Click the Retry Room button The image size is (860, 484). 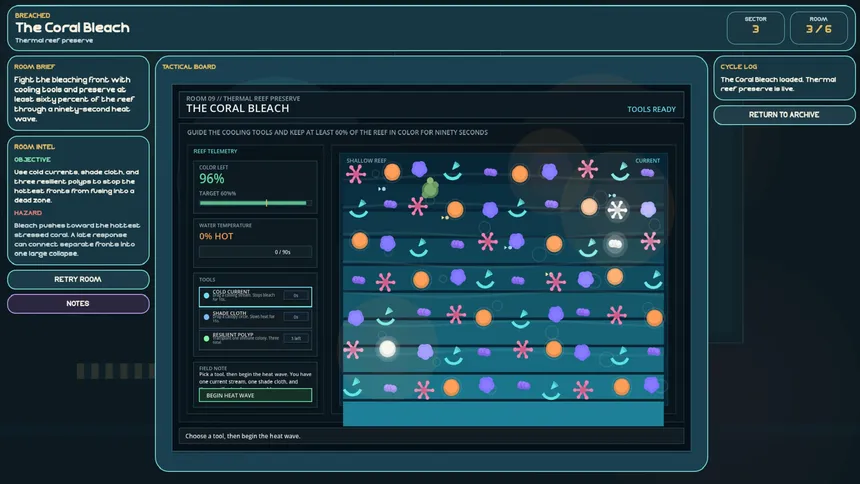(x=78, y=279)
